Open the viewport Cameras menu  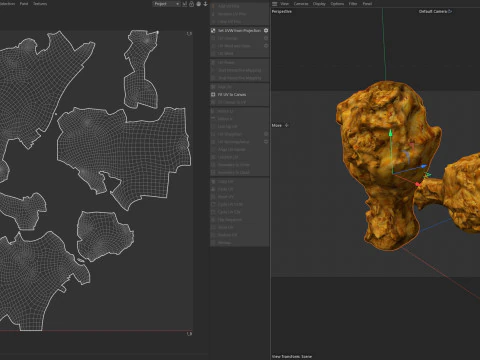pyautogui.click(x=301, y=4)
